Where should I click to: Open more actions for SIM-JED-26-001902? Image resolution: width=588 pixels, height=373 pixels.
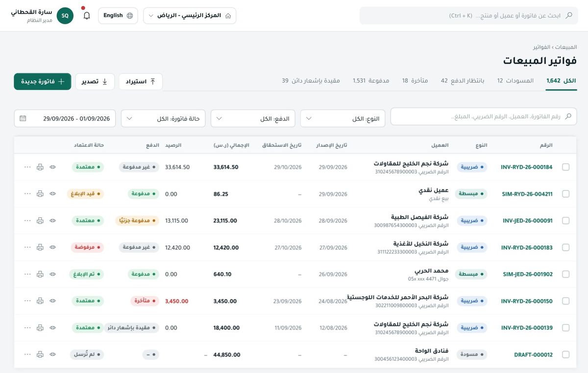27,274
